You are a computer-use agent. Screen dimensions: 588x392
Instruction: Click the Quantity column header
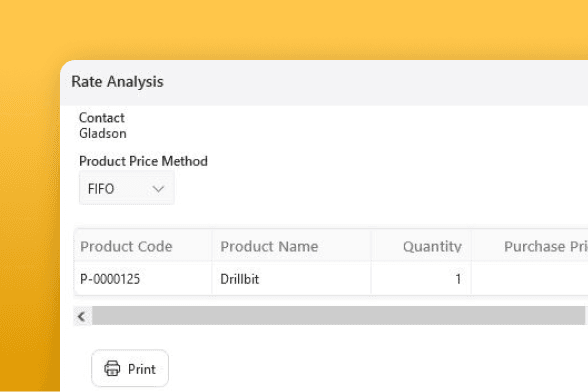click(x=432, y=246)
